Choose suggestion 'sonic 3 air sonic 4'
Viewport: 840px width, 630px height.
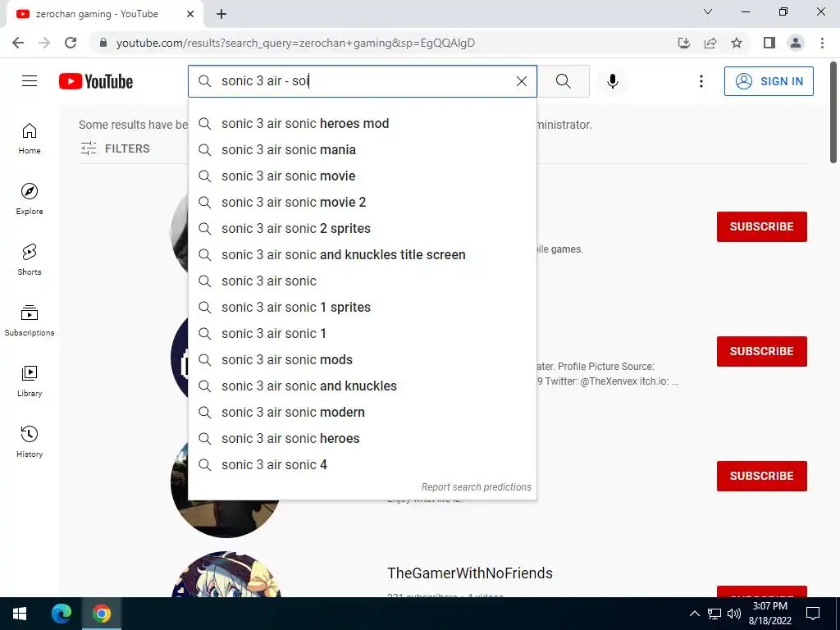pyautogui.click(x=362, y=464)
